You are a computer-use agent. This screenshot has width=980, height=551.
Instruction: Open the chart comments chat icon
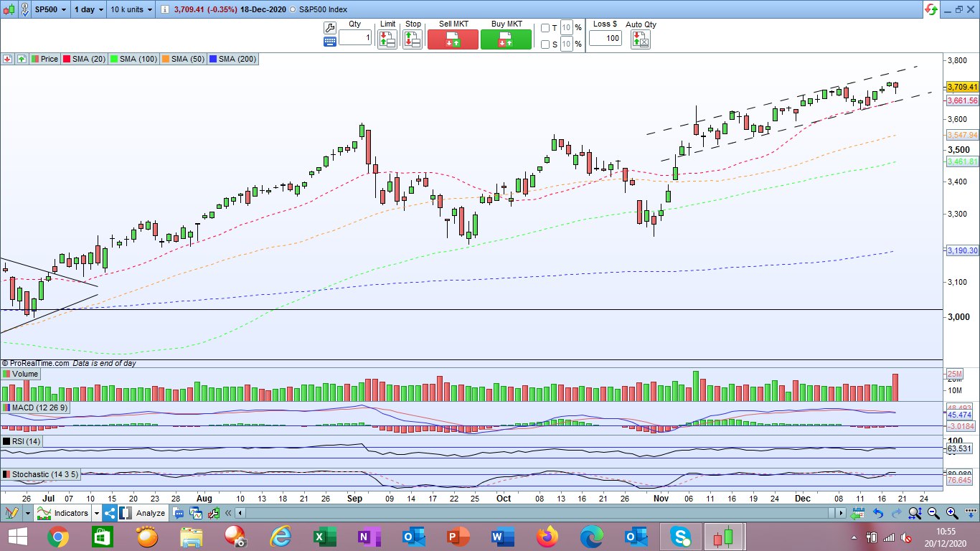tap(178, 513)
